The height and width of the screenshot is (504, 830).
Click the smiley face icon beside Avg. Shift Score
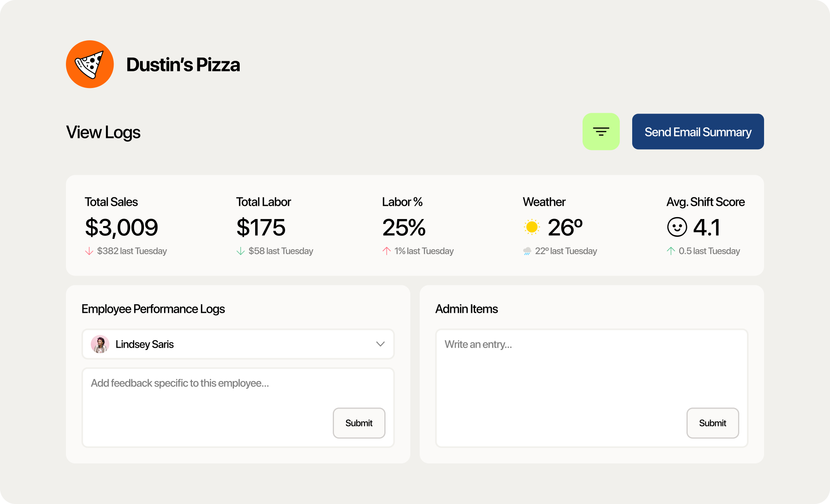pos(676,227)
